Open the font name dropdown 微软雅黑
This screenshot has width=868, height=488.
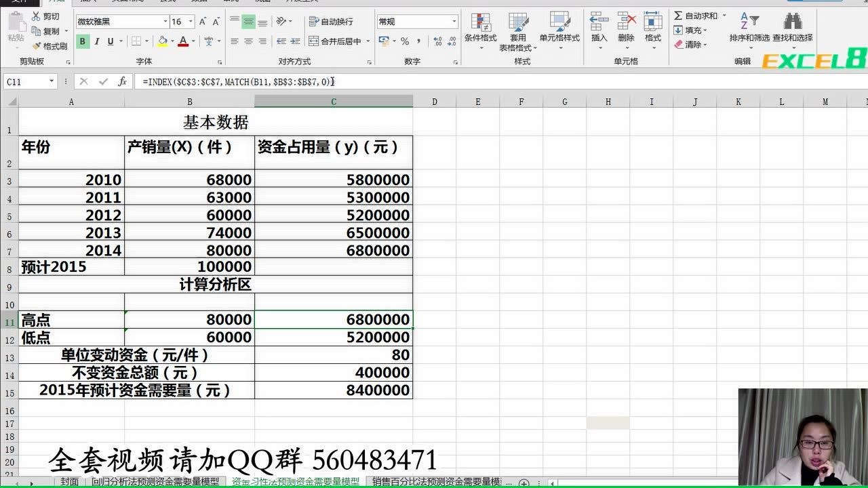(165, 22)
